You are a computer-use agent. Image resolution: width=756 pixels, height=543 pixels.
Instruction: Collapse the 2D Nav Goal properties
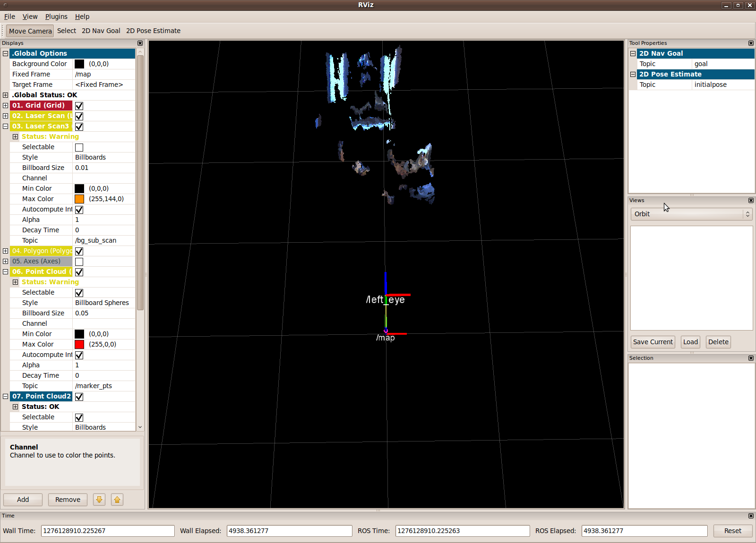tap(633, 53)
